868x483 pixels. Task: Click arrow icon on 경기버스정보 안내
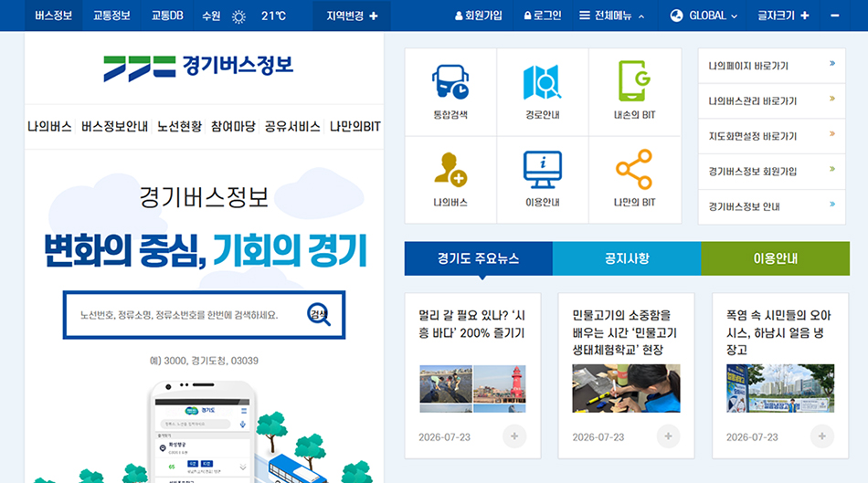tap(832, 205)
